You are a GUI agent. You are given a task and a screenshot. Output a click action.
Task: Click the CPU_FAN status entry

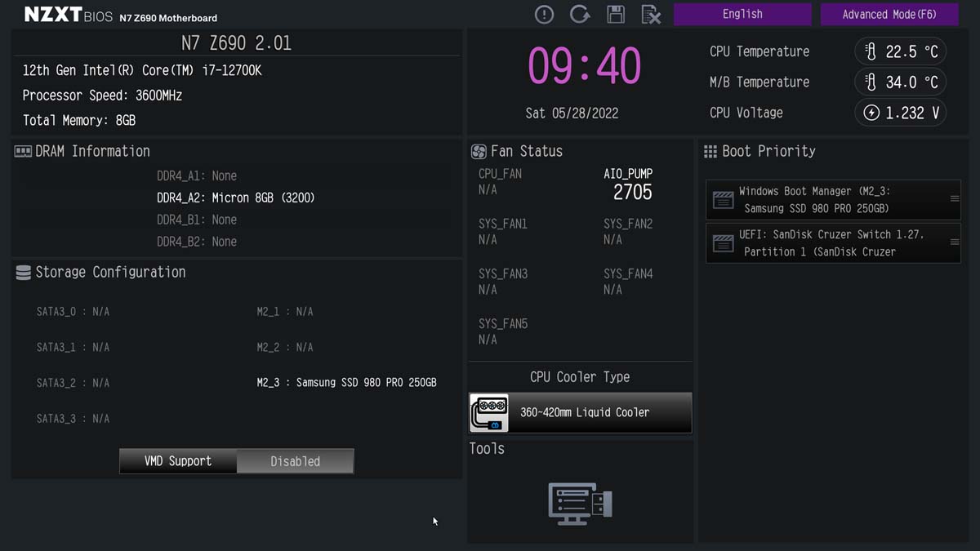pyautogui.click(x=500, y=181)
